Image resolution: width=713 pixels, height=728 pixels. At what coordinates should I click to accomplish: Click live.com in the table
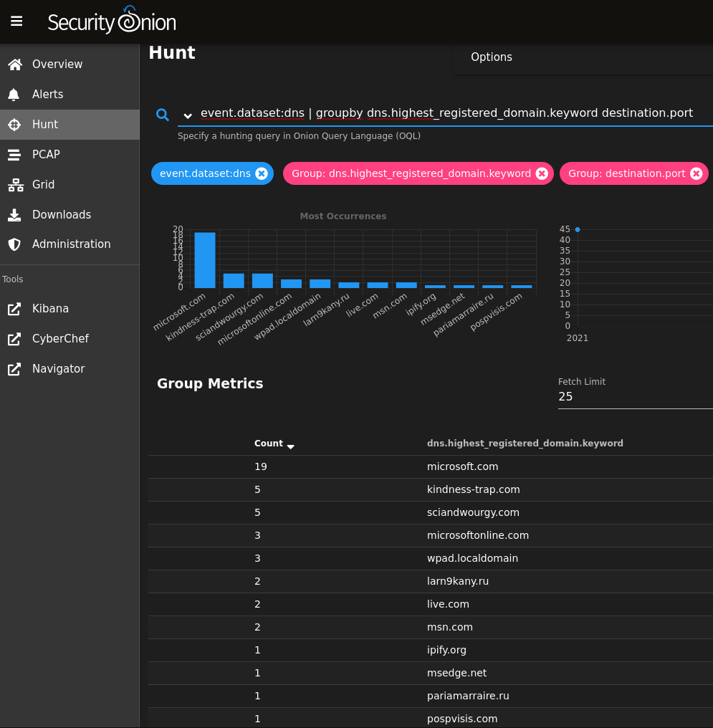pos(448,605)
